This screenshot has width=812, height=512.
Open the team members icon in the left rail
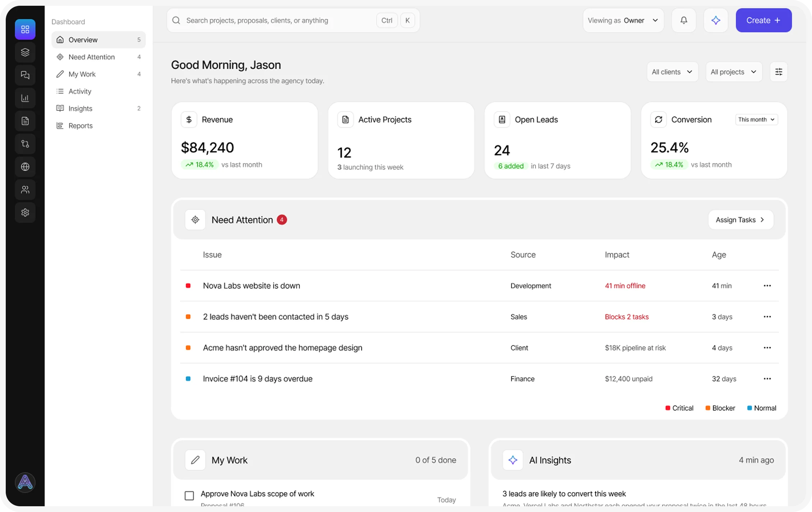point(25,189)
